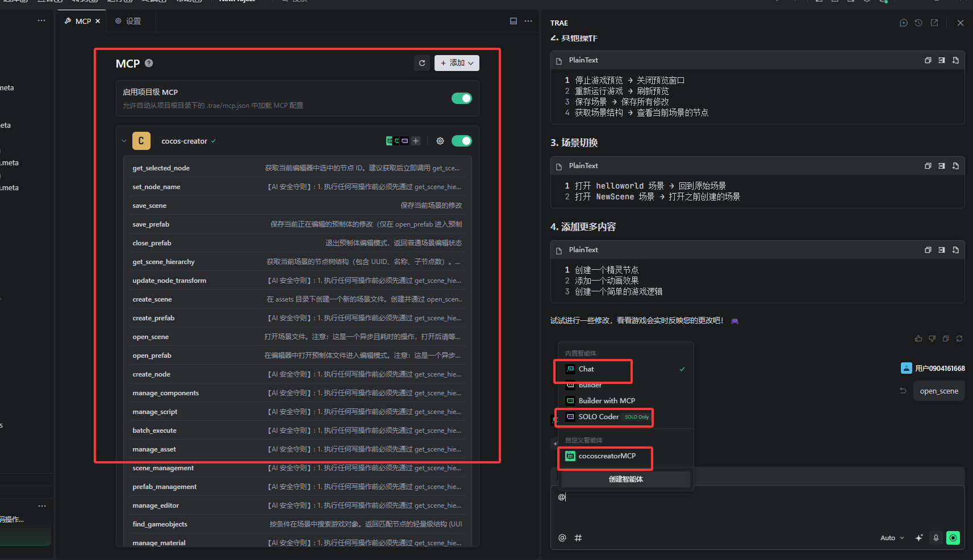This screenshot has height=560, width=973.
Task: Click the green send/stop button
Action: pos(953,538)
